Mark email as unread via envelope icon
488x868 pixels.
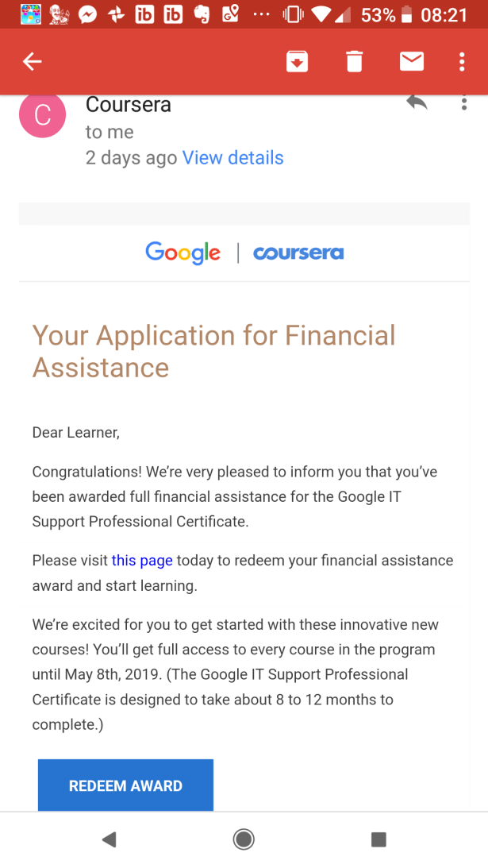pos(411,61)
